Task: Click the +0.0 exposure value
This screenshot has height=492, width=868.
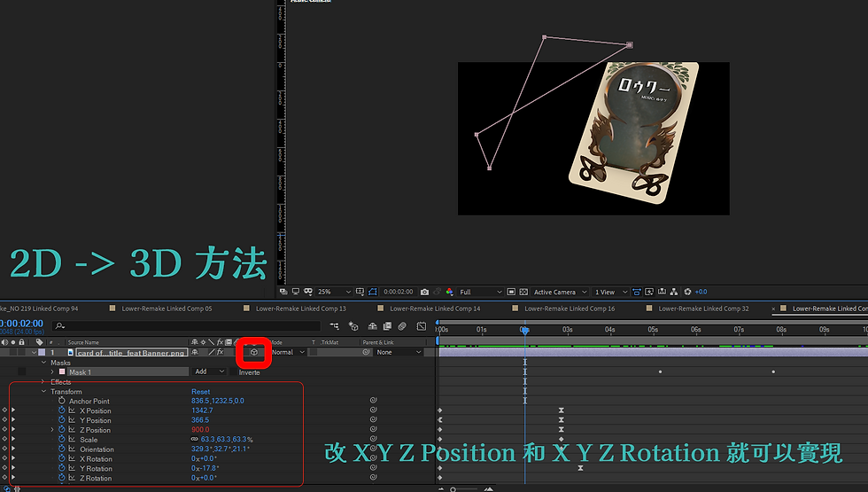Action: pyautogui.click(x=701, y=292)
